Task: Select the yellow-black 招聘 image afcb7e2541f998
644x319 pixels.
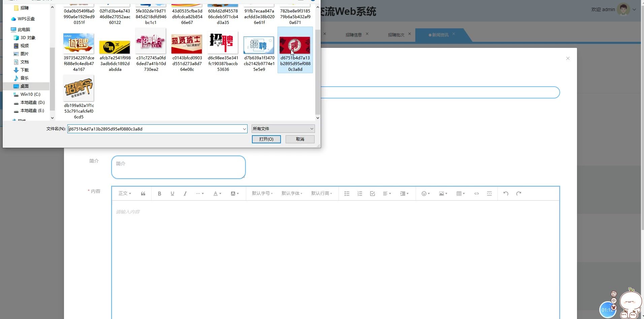Action: click(115, 47)
